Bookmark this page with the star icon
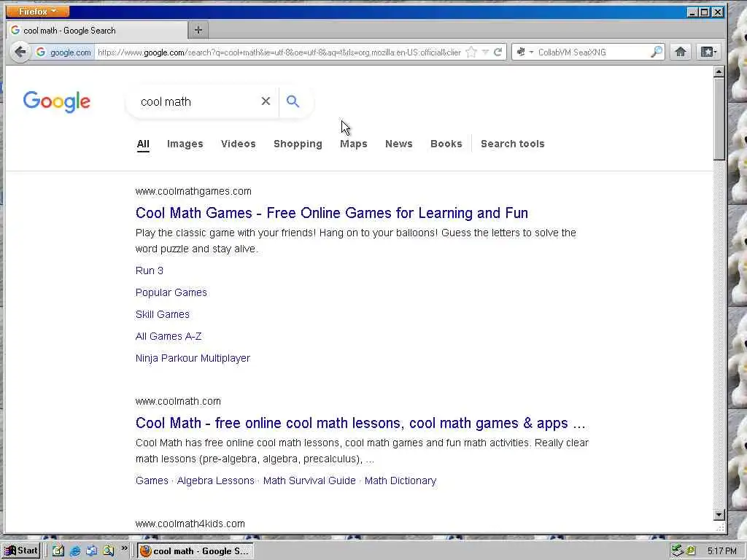747x560 pixels. point(471,52)
